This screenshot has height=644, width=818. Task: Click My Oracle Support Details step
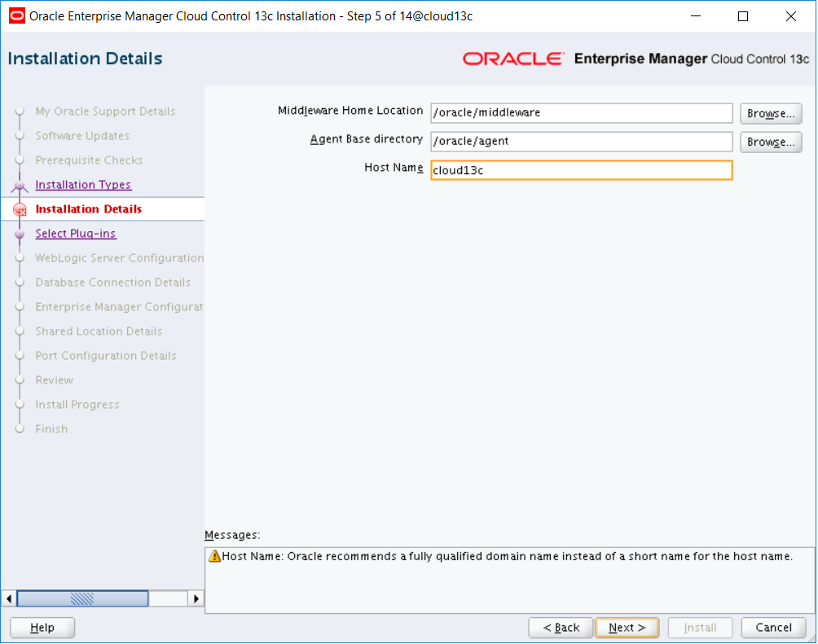(105, 112)
